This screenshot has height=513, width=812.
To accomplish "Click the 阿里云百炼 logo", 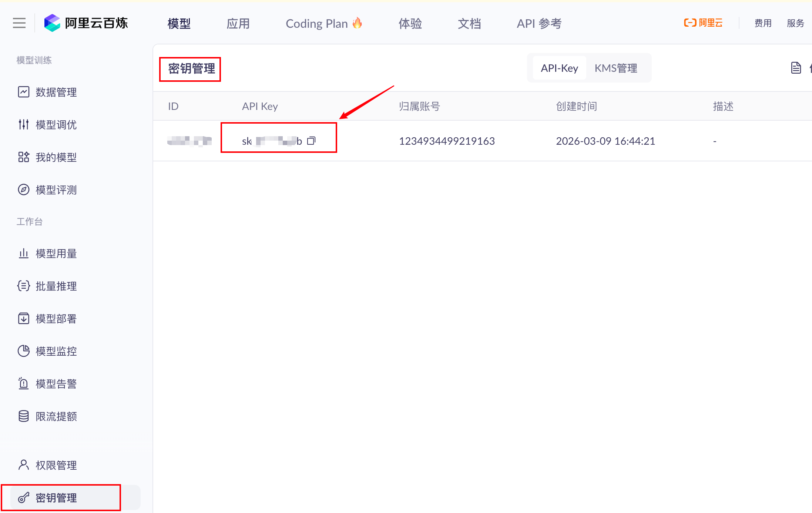I will [x=86, y=23].
